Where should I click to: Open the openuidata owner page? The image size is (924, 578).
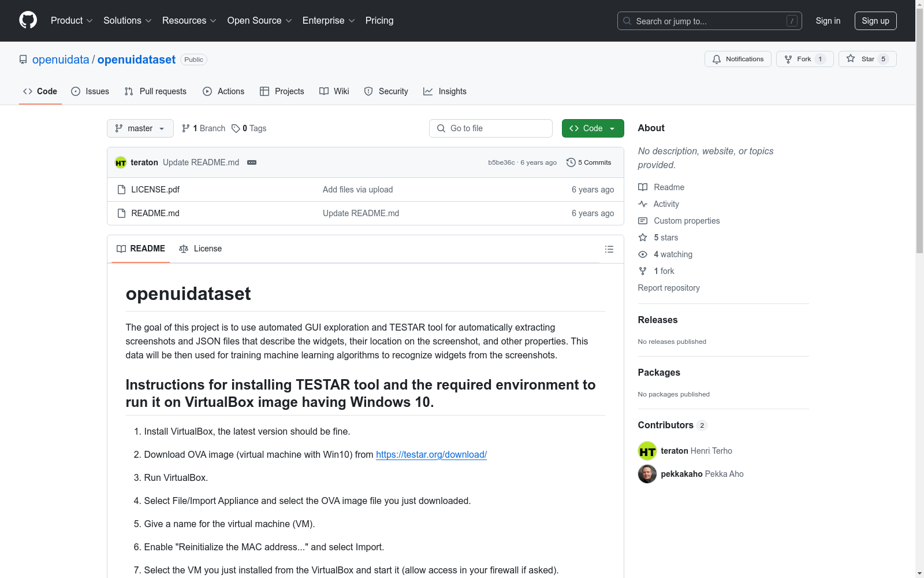(61, 60)
